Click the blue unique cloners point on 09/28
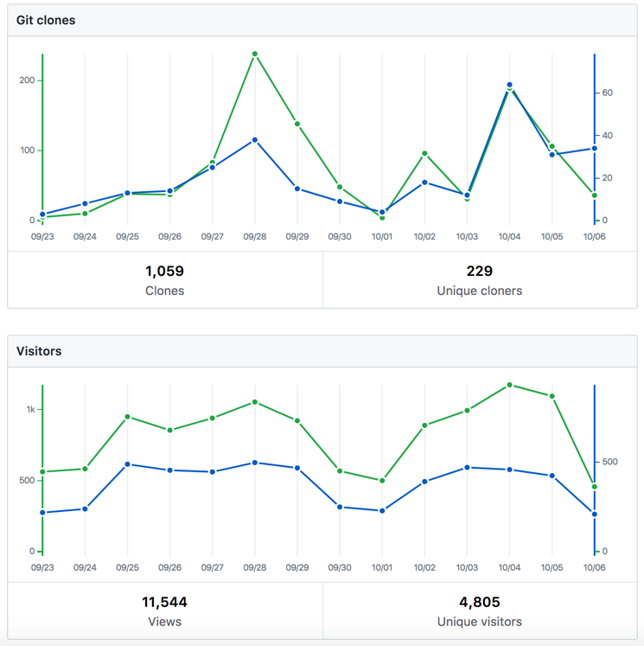The height and width of the screenshot is (646, 644). pyautogui.click(x=255, y=140)
